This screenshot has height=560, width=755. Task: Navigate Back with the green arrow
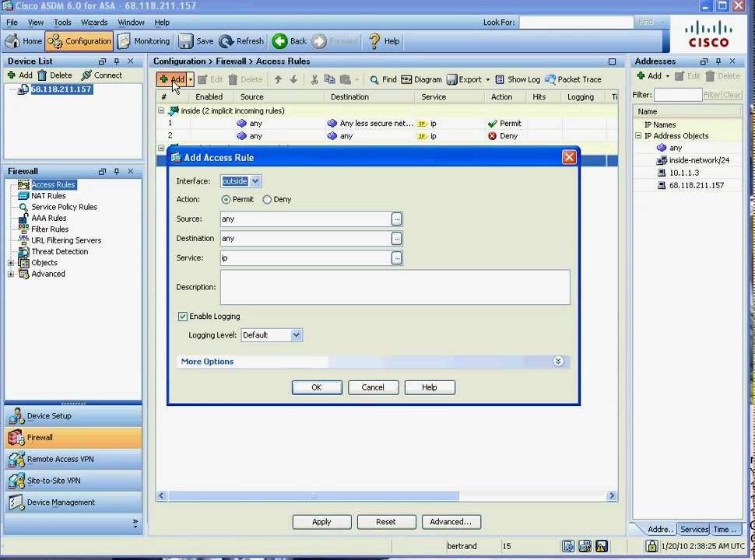289,41
